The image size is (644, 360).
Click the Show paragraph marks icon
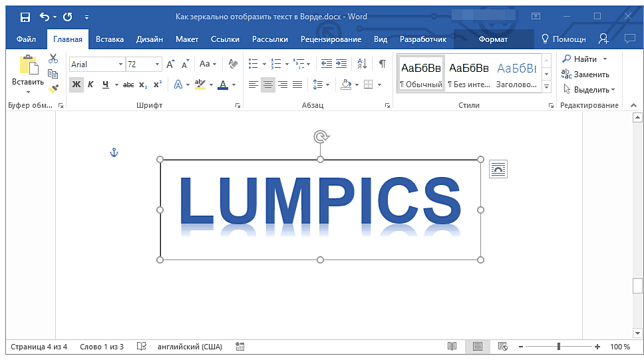(382, 64)
